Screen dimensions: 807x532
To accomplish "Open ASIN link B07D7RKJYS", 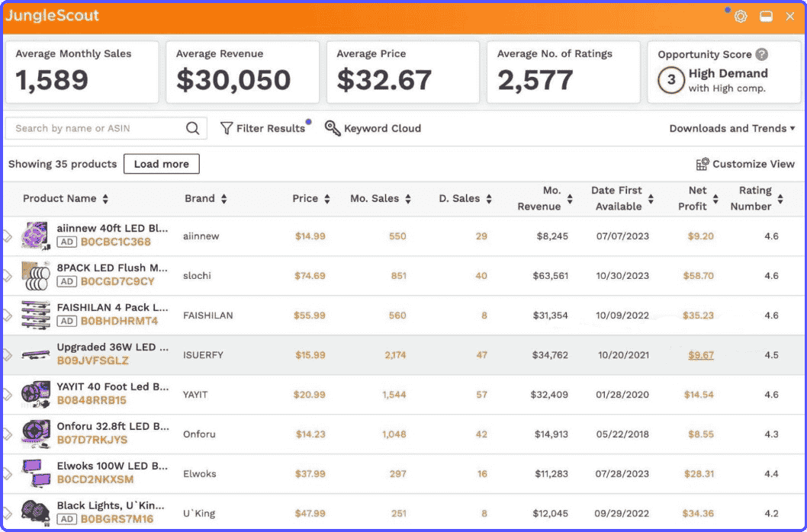I will click(x=92, y=440).
